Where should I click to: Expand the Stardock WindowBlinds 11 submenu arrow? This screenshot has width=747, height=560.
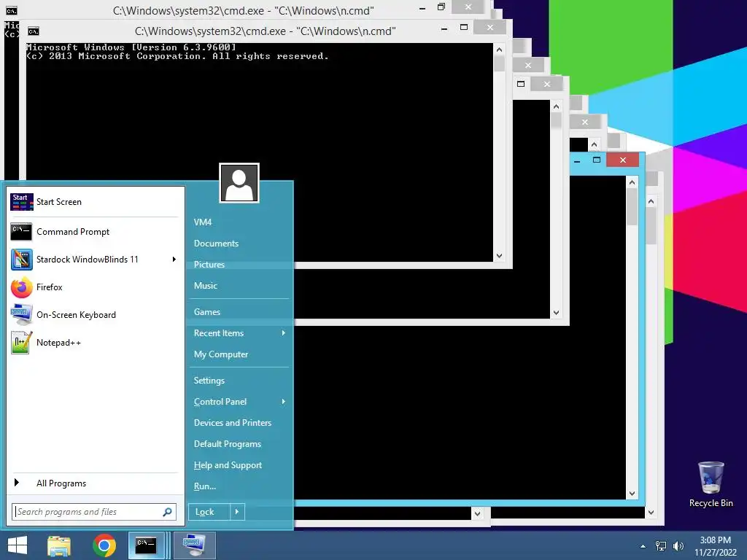(174, 260)
